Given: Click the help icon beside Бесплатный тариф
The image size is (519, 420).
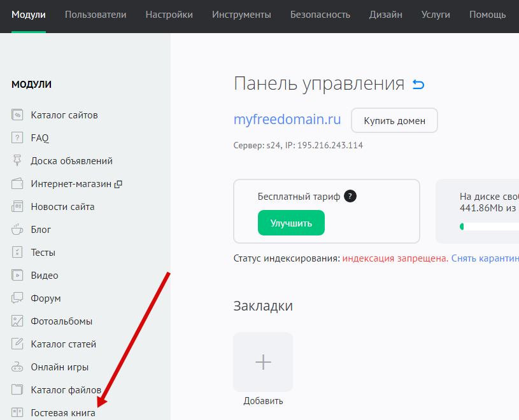Looking at the screenshot, I should tap(350, 197).
